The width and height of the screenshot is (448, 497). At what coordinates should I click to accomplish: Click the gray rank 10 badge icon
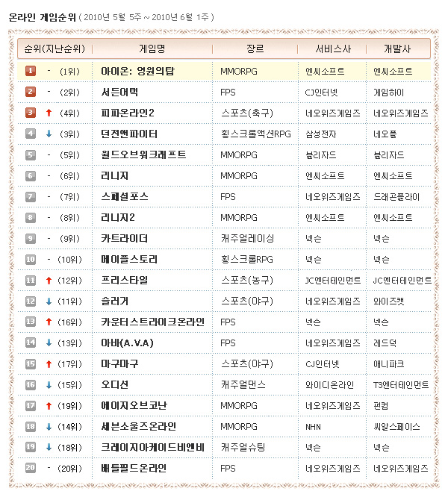[x=31, y=259]
